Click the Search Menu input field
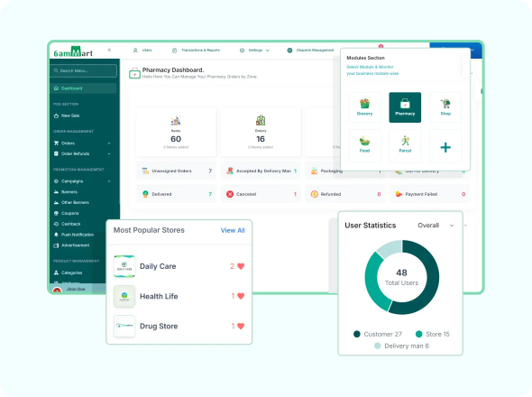Screen dimensions: 532x397 tap(84, 70)
